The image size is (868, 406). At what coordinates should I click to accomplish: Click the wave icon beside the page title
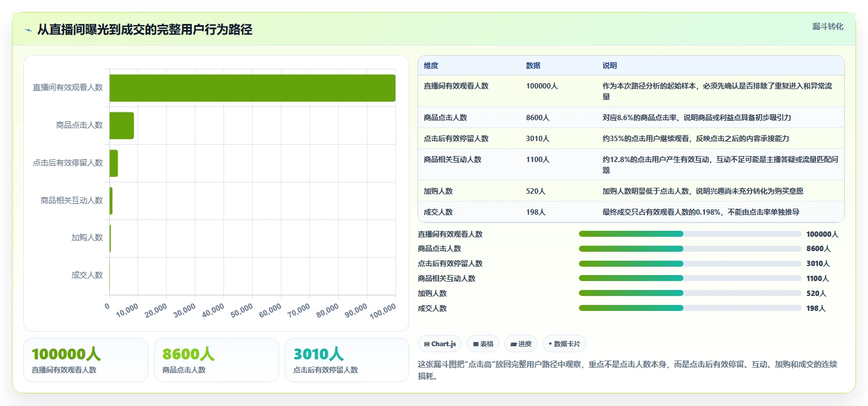[28, 30]
